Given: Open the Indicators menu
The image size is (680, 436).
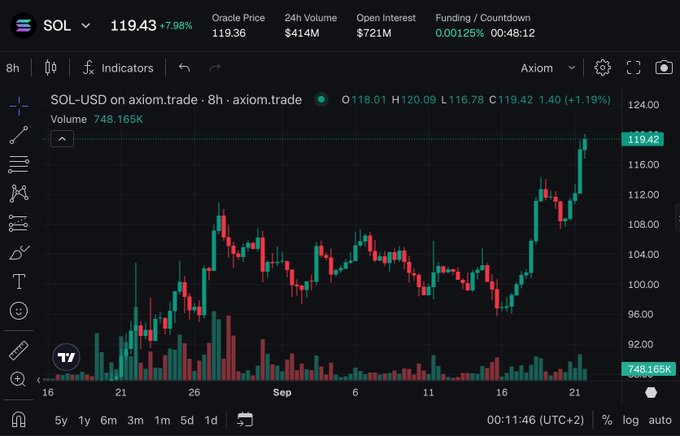Looking at the screenshot, I should point(118,68).
